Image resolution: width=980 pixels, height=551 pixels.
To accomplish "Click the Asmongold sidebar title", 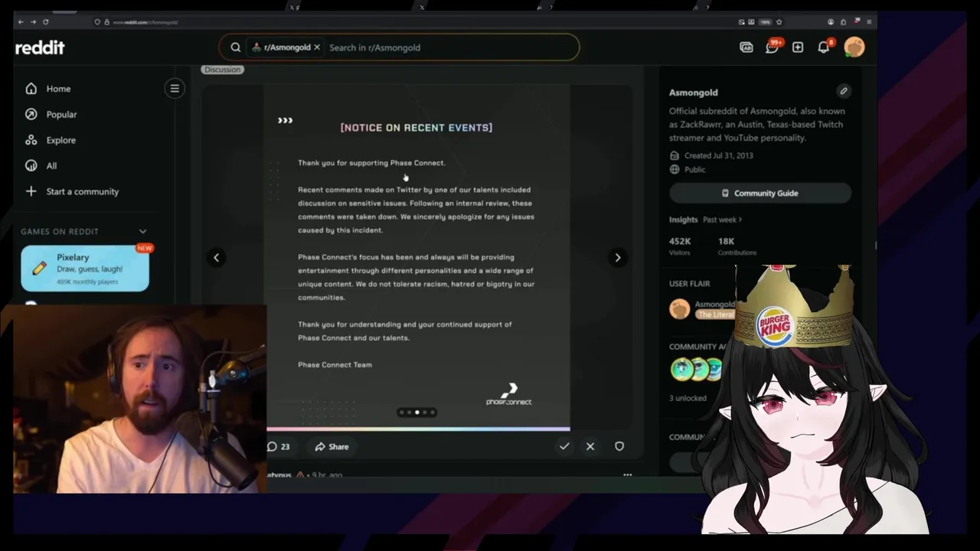I will pyautogui.click(x=693, y=93).
